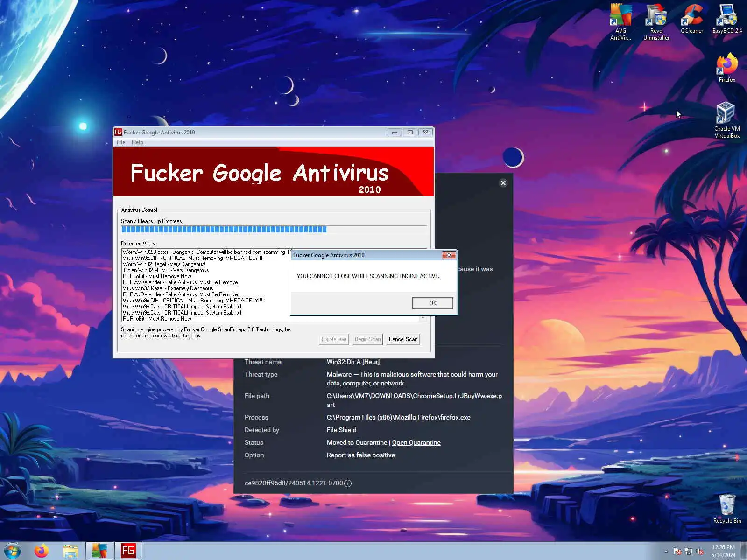Minimize the Fucker Google Antivirus window
The width and height of the screenshot is (747, 560).
pos(395,132)
